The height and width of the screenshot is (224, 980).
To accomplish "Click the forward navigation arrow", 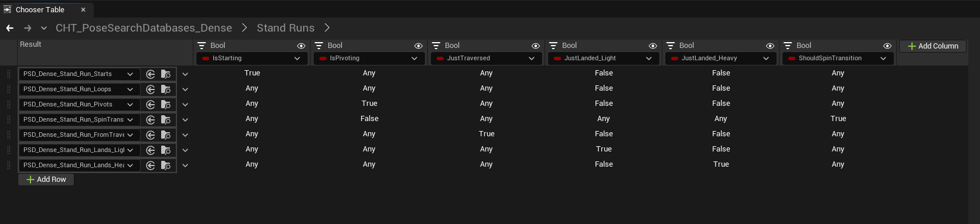I will coord(28,28).
